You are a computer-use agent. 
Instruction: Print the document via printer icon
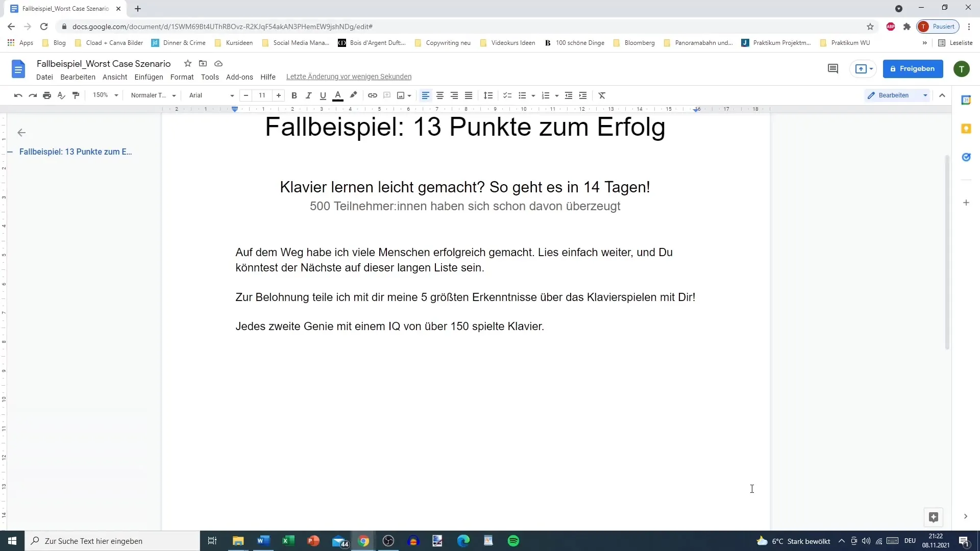[x=47, y=95]
